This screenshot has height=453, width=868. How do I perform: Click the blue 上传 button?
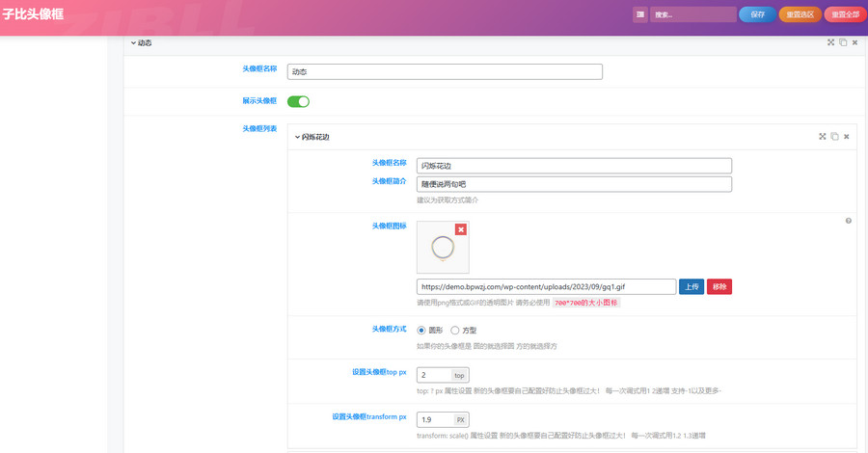click(692, 286)
